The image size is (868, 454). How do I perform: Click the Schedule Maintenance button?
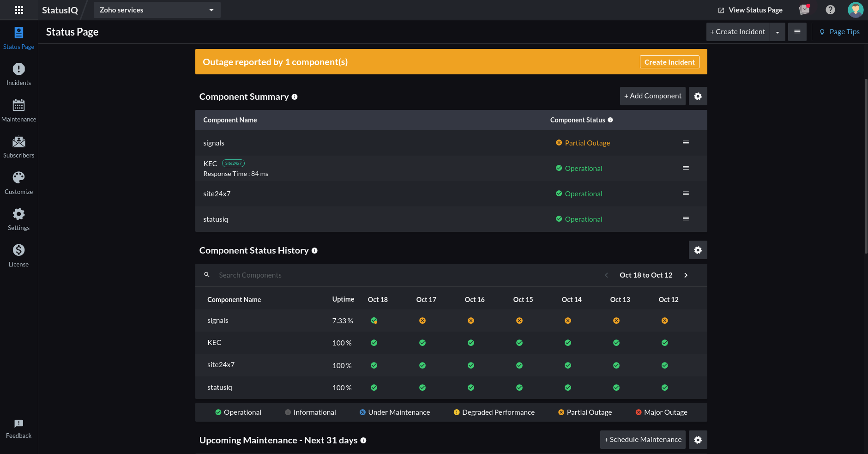(643, 440)
